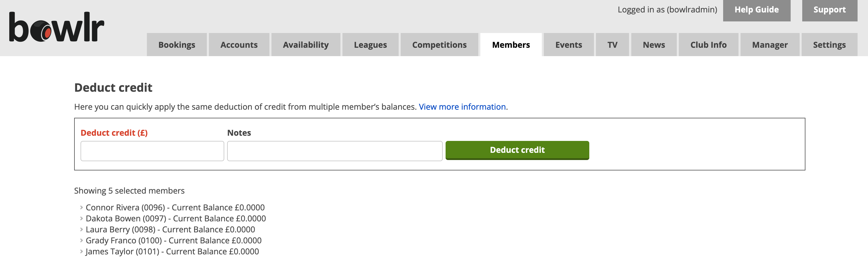This screenshot has height=272, width=868.
Task: Switch to the TV section
Action: point(612,45)
